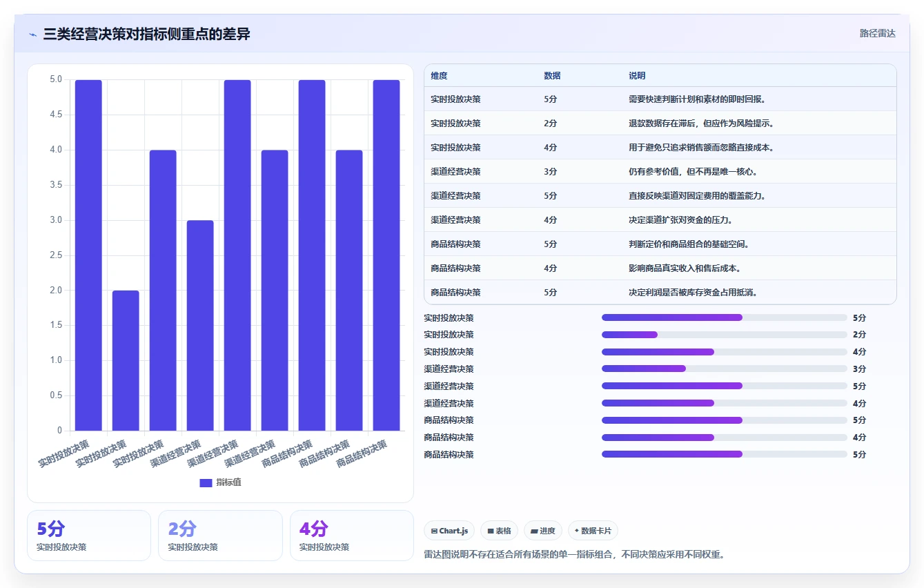
Task: Toggle the 指标值 legend color box
Action: tap(206, 483)
